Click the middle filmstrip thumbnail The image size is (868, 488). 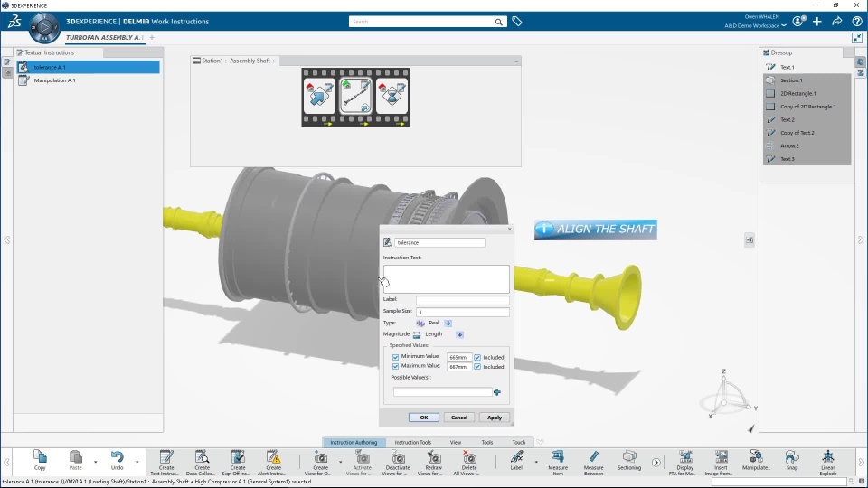355,96
